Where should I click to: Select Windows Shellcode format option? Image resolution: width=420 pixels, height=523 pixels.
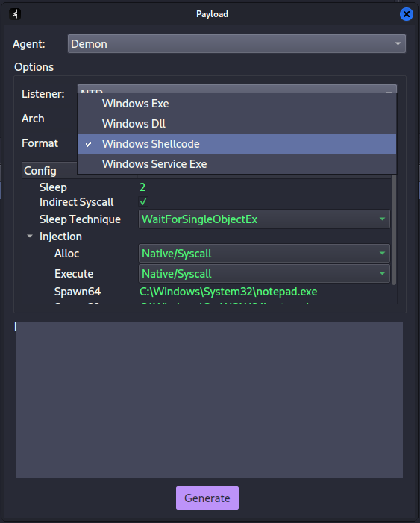coord(236,144)
